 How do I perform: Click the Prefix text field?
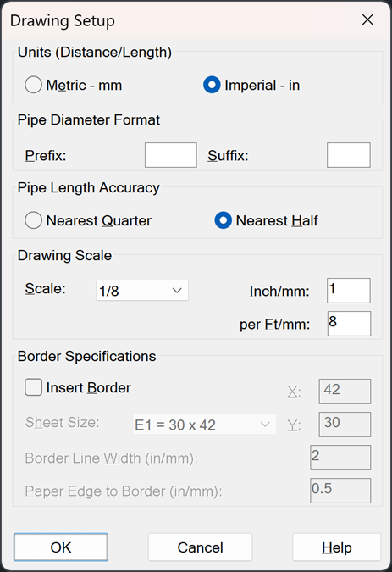(x=171, y=155)
